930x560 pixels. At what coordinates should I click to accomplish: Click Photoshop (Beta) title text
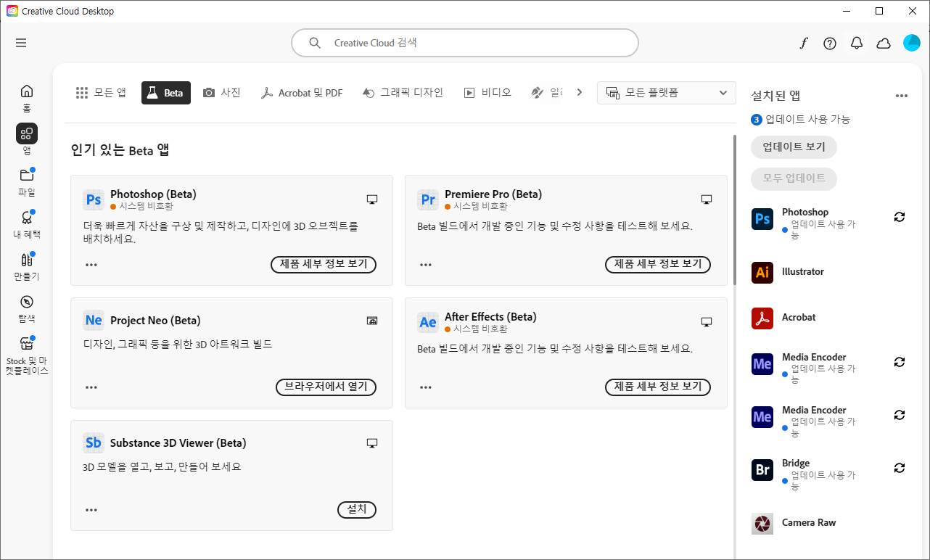(153, 194)
